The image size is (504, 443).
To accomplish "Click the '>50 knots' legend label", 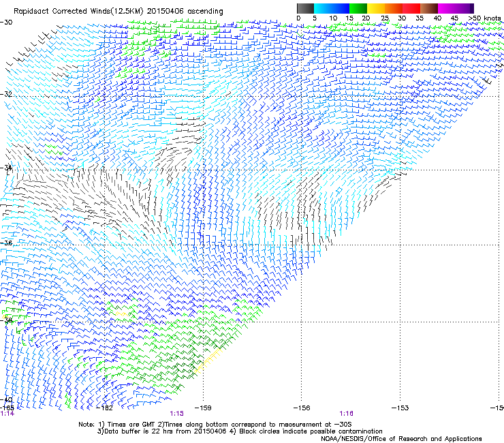I will [x=484, y=18].
